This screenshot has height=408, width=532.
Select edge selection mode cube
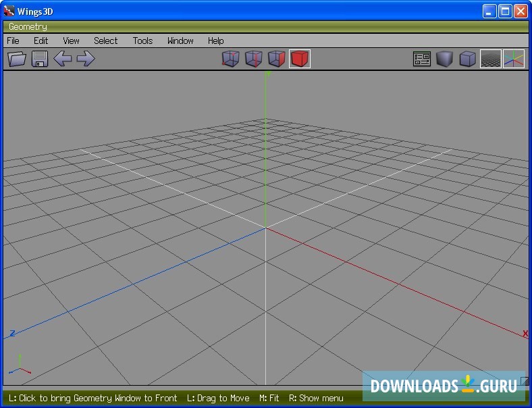coord(254,59)
